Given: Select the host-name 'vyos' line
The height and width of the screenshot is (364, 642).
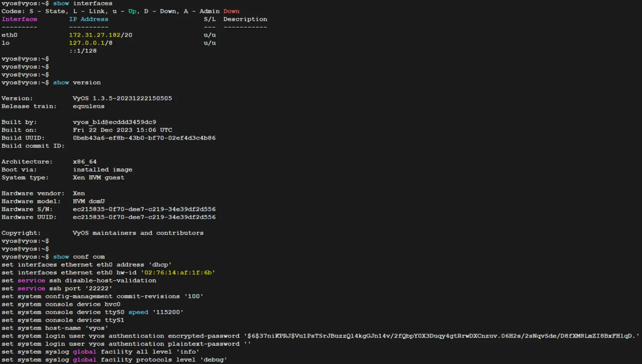Looking at the screenshot, I should click(x=55, y=328).
